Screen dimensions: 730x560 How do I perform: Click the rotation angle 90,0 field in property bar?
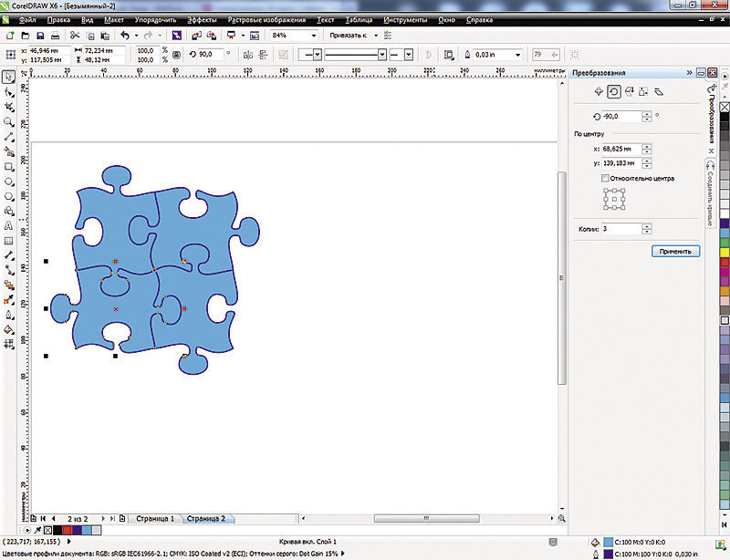click(x=211, y=55)
